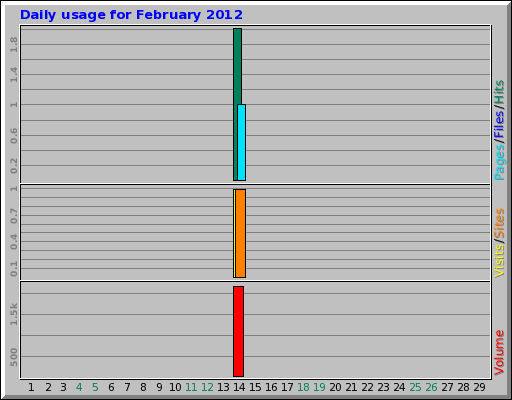Click the 0.2 tick on the hits axis

click(14, 166)
